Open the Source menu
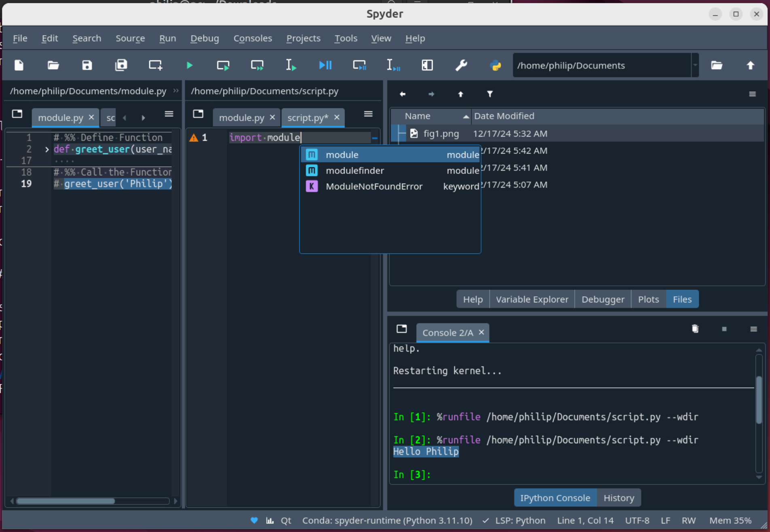This screenshot has height=532, width=770. point(130,38)
